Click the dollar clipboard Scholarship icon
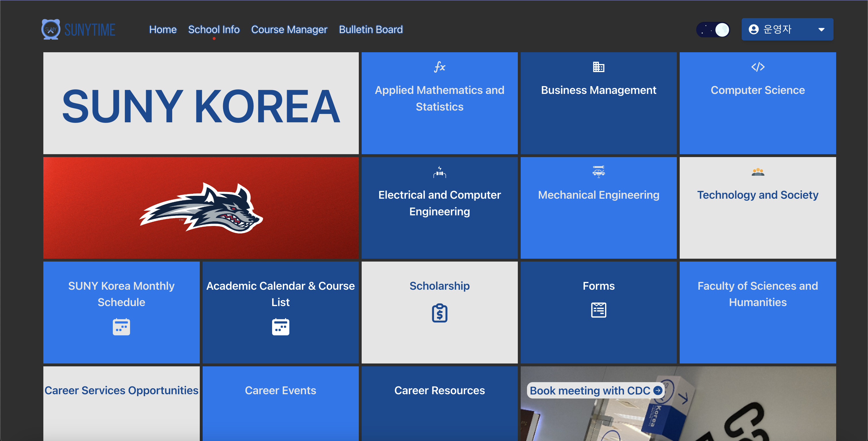 pyautogui.click(x=439, y=313)
